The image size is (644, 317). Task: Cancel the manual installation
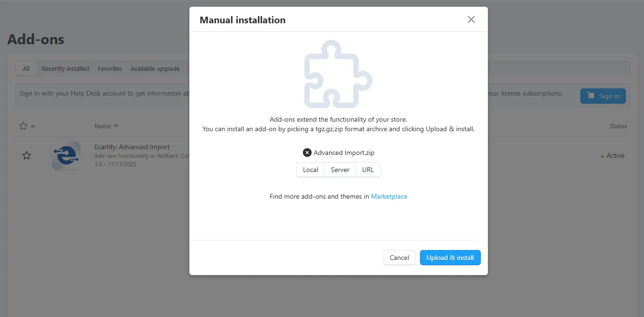tap(399, 258)
